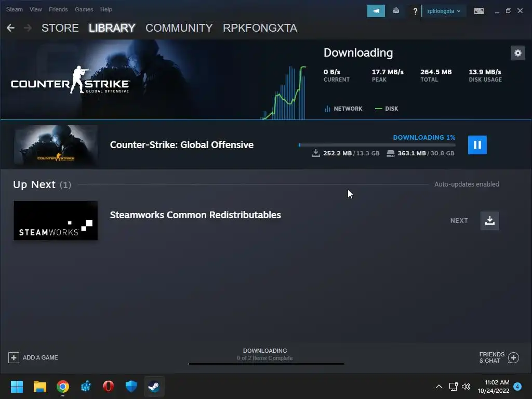Screen dimensions: 532x399
Task: Click the ADD A GAME button
Action: (x=33, y=357)
